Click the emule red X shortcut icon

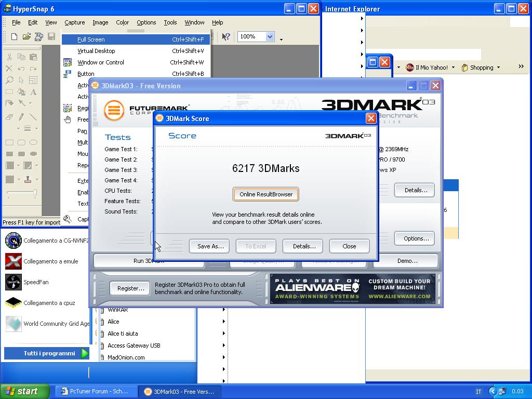14,261
